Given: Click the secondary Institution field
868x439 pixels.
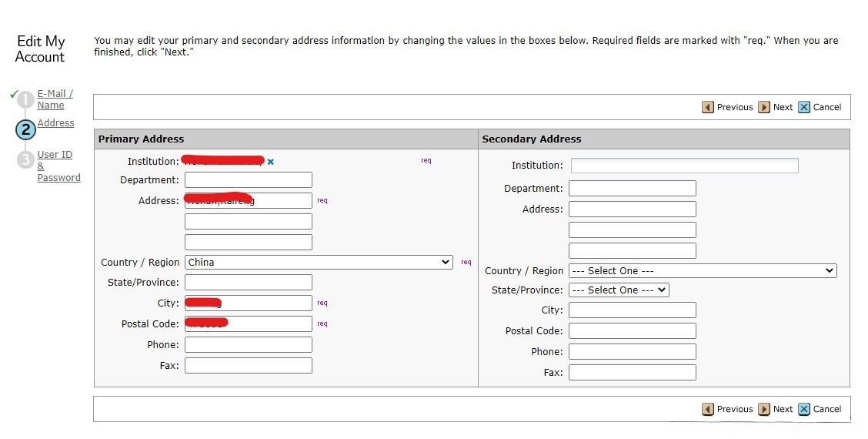Looking at the screenshot, I should 684,166.
